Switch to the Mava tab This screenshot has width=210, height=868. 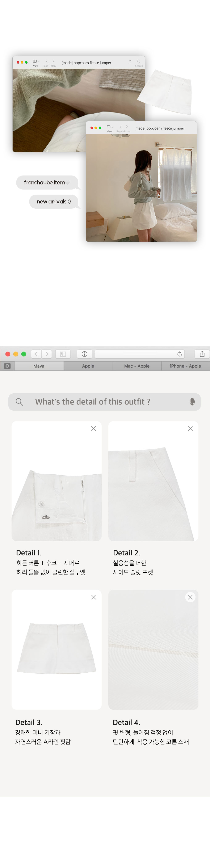pos(39,366)
